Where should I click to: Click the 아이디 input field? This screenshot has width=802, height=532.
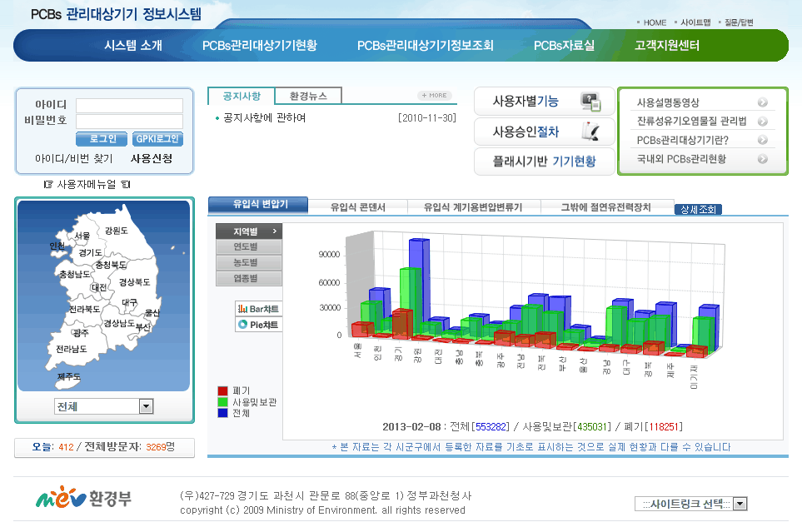[x=129, y=106]
